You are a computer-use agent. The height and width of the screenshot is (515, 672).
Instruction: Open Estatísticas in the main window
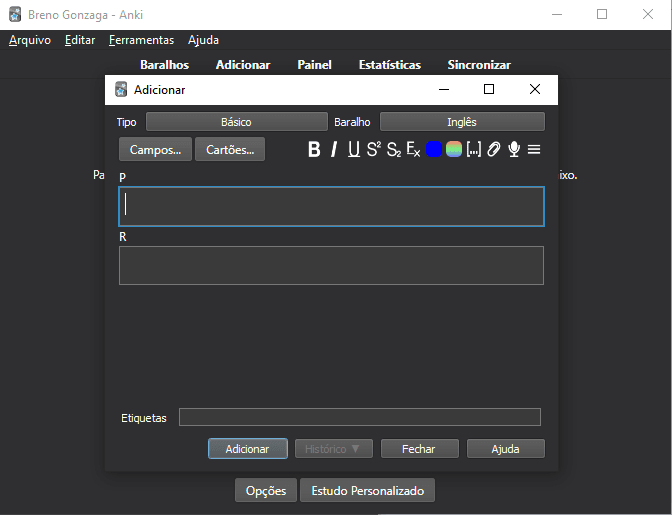[390, 65]
